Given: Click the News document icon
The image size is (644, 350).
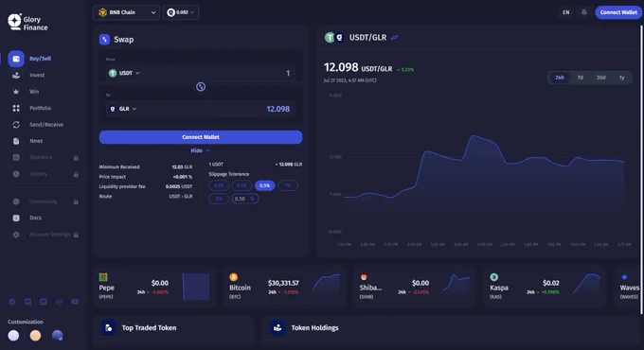Looking at the screenshot, I should pos(16,141).
